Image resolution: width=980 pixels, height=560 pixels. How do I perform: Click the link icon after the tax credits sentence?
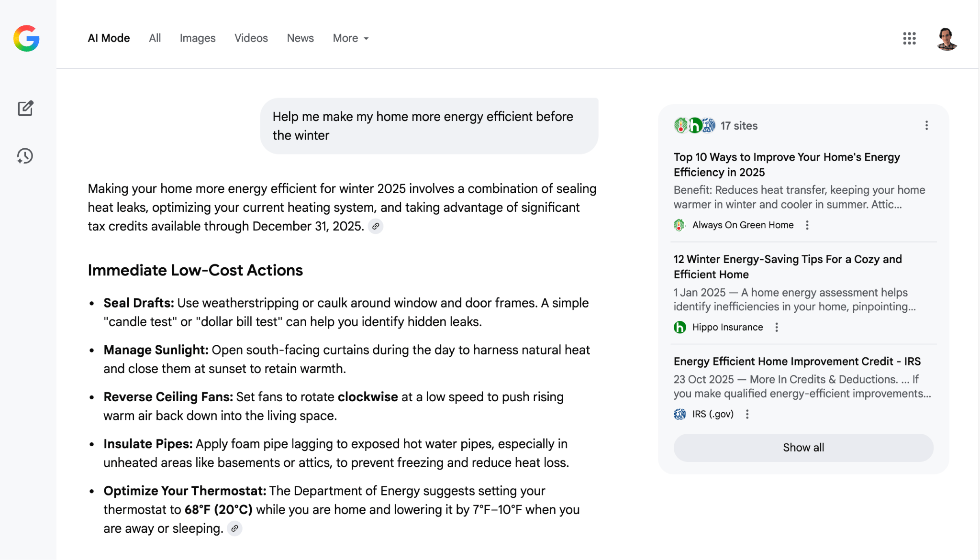tap(376, 226)
